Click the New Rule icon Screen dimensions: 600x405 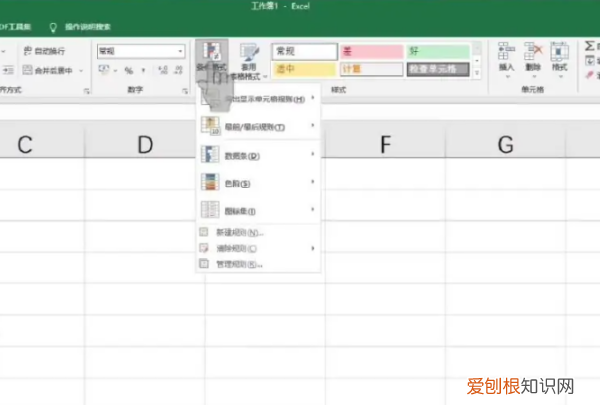[204, 232]
